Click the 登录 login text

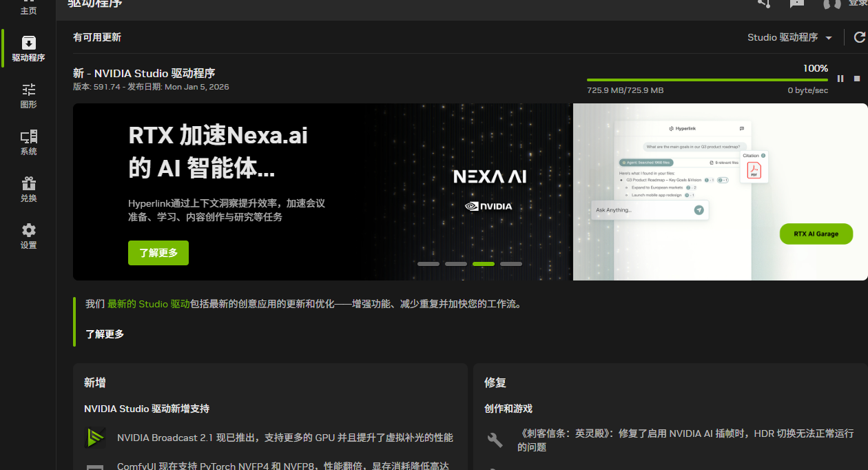click(x=858, y=3)
